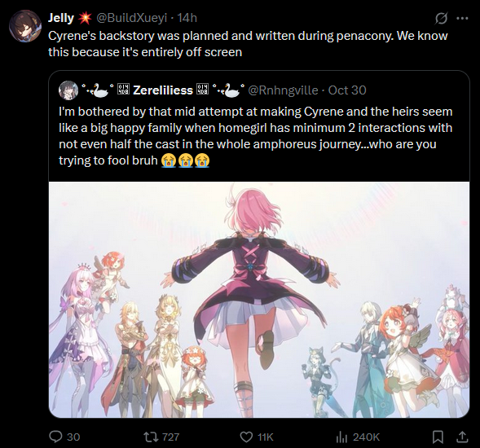Click the 14h timestamp
This screenshot has height=448, width=480.
[x=187, y=18]
